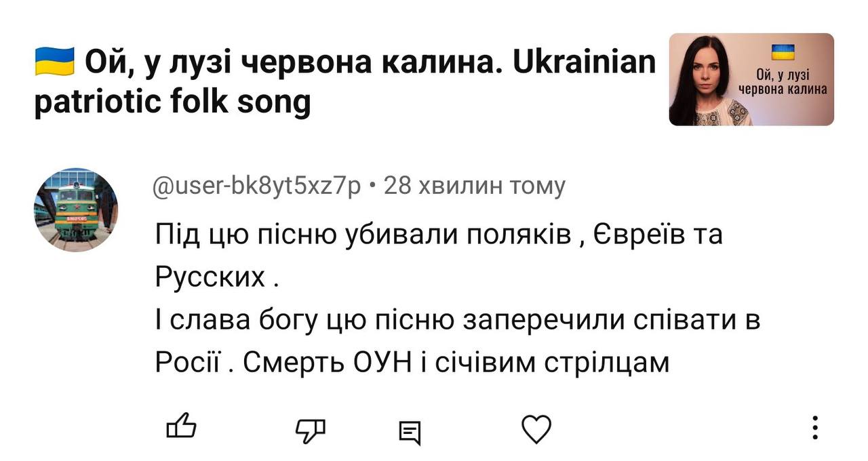Open the three-dot comment options menu

[815, 428]
